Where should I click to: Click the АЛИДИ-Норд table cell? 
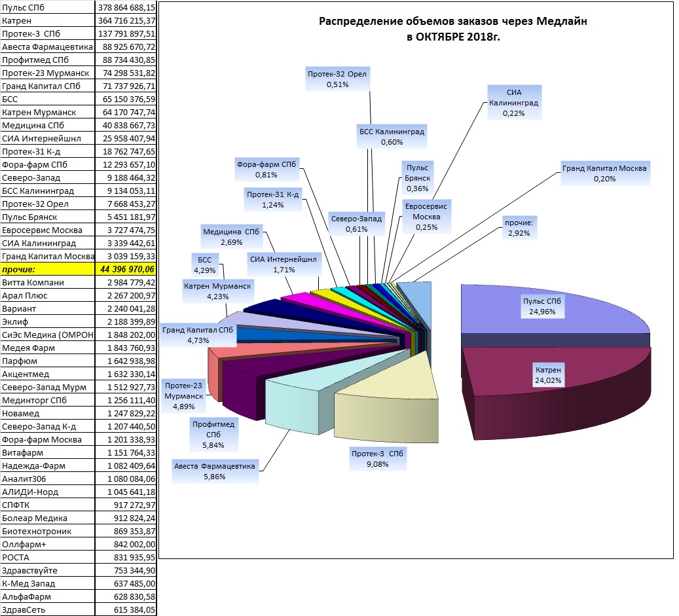coord(47,492)
